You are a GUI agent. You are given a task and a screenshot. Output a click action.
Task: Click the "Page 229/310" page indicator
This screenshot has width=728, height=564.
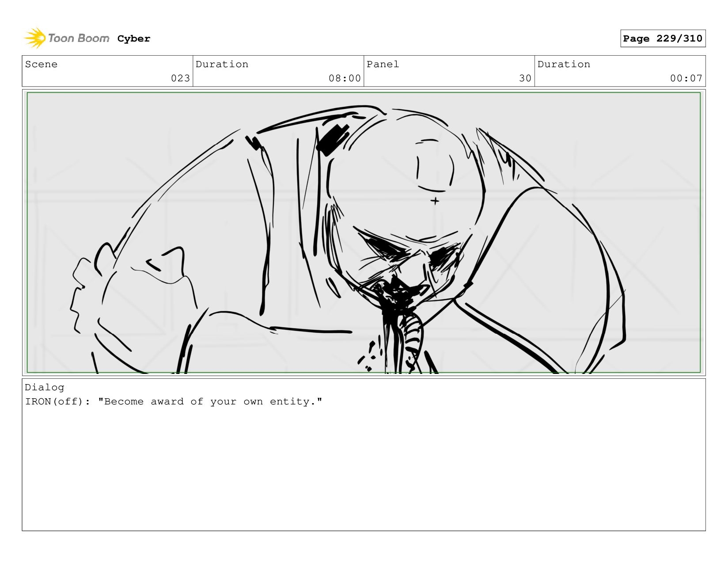(663, 38)
